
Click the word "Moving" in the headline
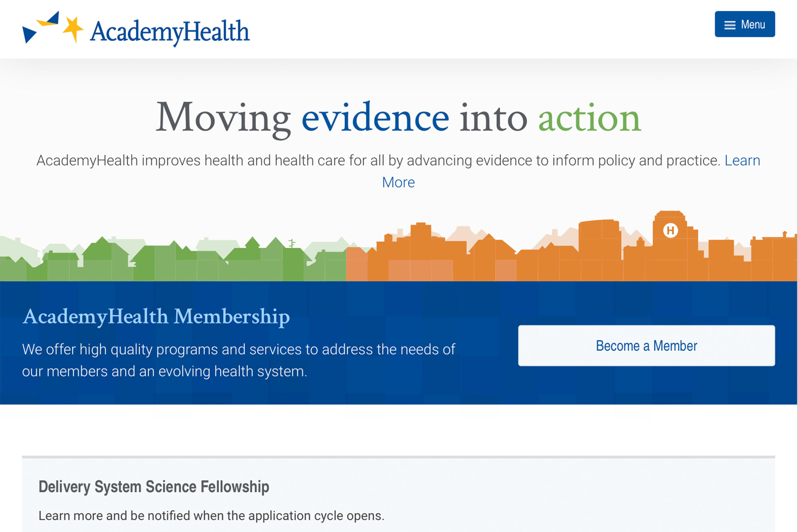point(223,118)
